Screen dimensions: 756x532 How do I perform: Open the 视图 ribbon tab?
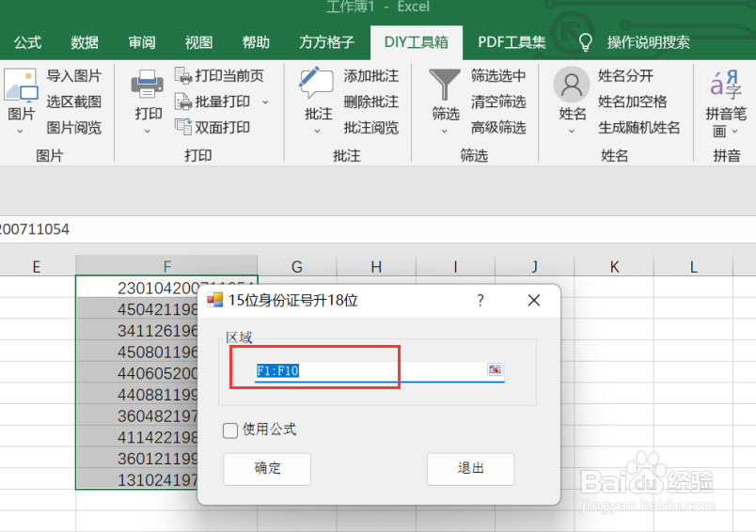(198, 42)
